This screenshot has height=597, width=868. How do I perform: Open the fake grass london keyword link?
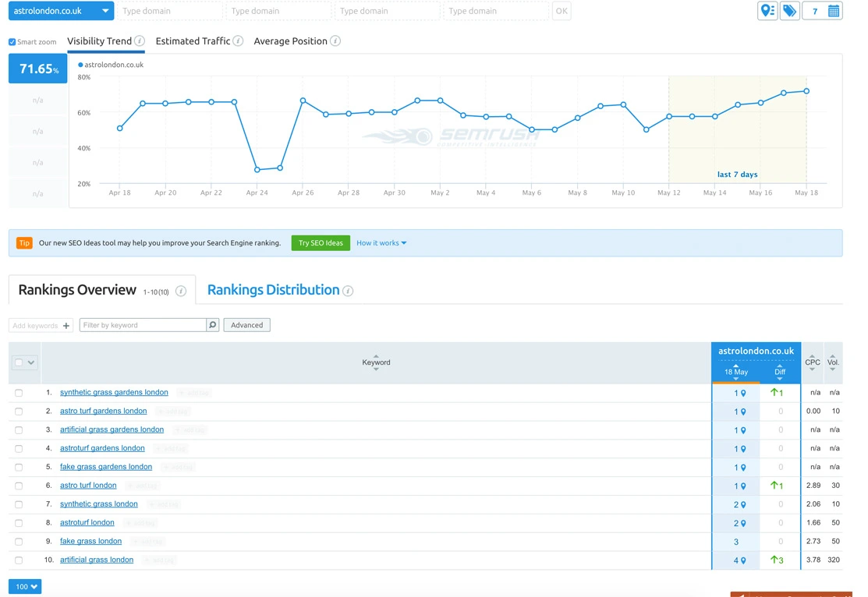click(x=90, y=541)
